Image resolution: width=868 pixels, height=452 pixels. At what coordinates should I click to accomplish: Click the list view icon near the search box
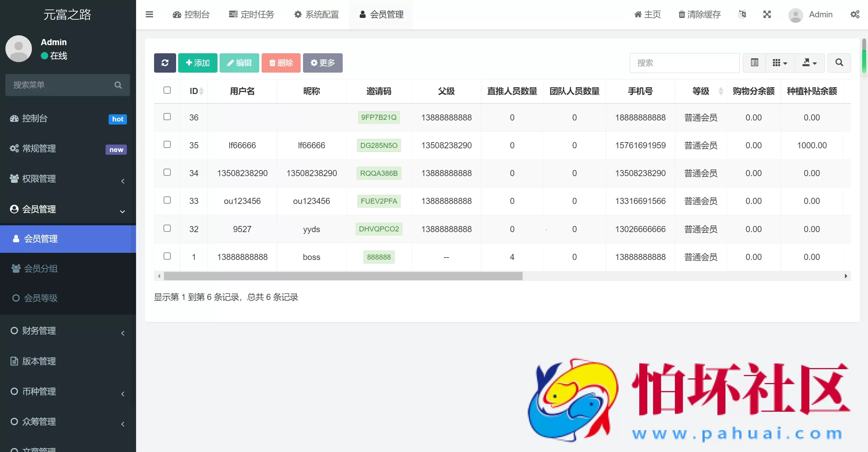754,63
